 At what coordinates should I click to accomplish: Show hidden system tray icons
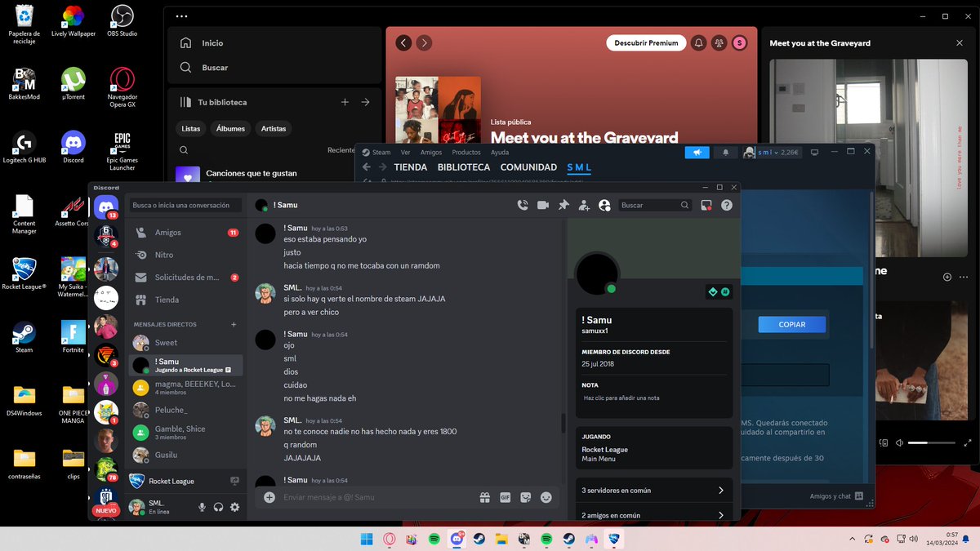852,539
